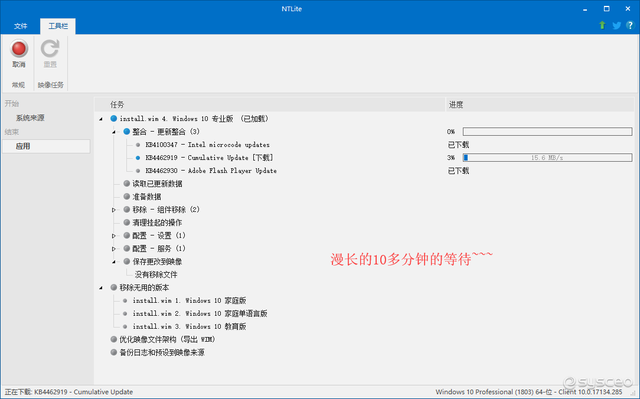Maximize the NTLite window

pos(607,9)
